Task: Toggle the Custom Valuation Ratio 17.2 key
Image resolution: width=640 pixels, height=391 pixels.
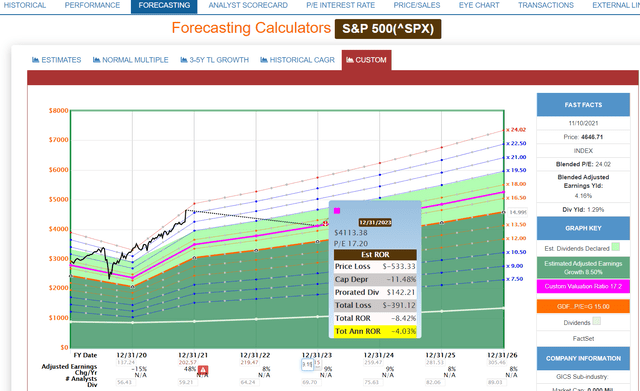Action: coord(583,287)
